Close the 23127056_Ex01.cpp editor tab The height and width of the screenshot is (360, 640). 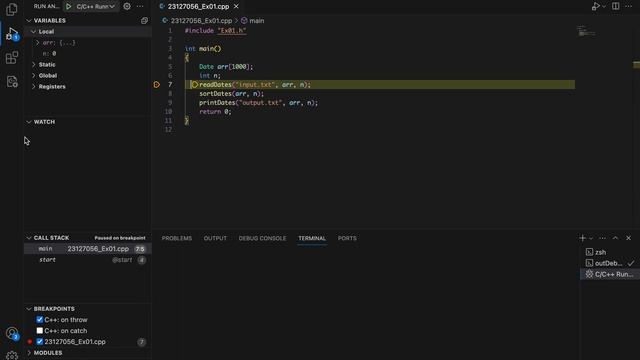(236, 7)
